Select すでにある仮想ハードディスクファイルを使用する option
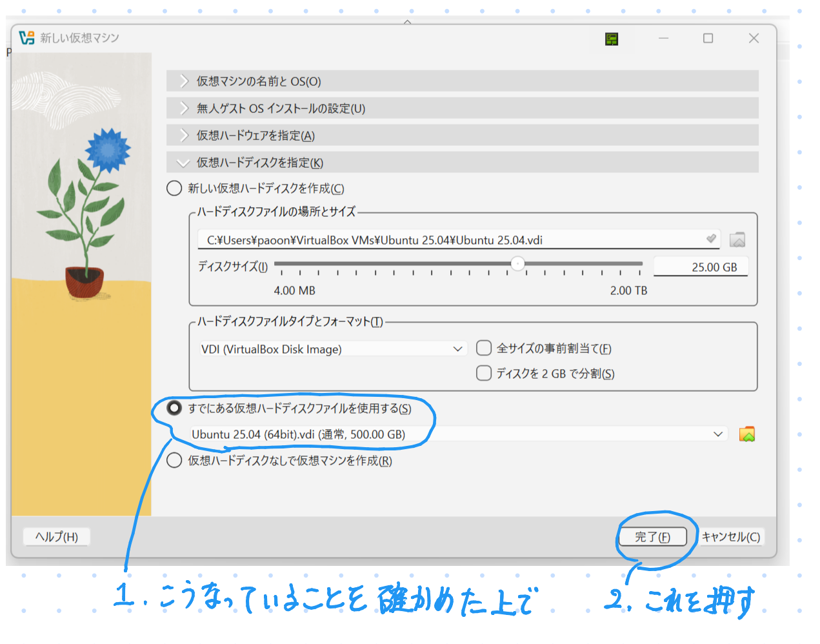The image size is (820, 644). [x=174, y=408]
